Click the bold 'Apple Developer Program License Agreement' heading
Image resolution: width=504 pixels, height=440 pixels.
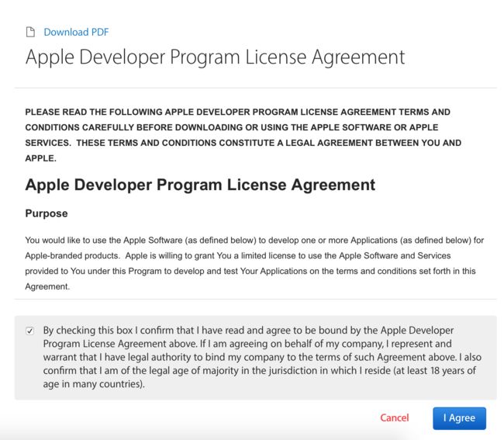click(200, 185)
